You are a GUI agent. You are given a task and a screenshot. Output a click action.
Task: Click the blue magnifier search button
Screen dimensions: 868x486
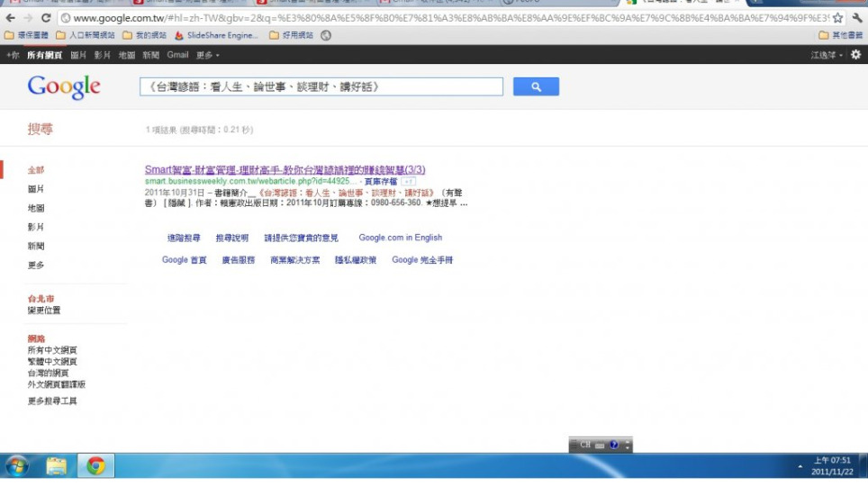click(536, 86)
